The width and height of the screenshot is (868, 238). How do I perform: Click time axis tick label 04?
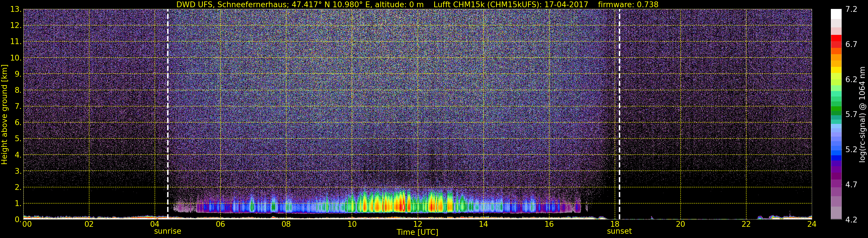pyautogui.click(x=155, y=224)
